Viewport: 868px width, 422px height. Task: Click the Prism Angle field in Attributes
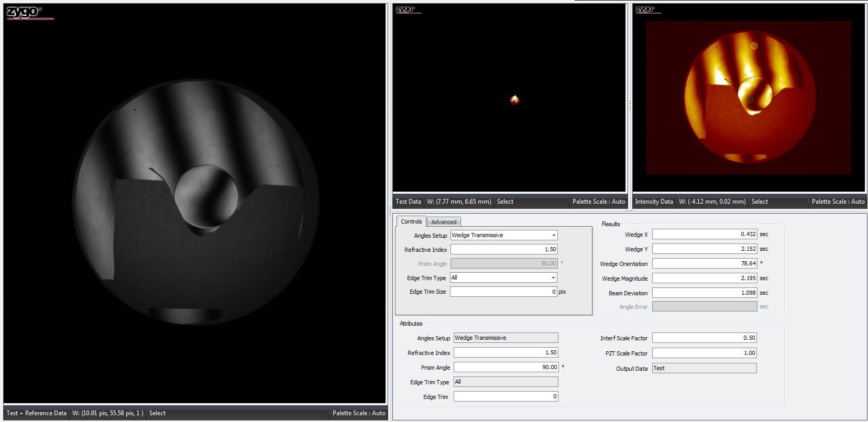(x=506, y=368)
